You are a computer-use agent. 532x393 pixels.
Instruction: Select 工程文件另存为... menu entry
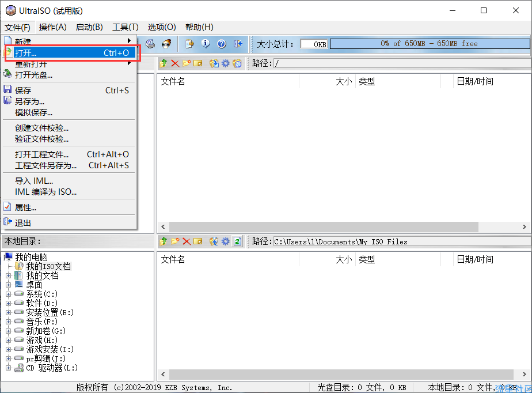click(70, 165)
